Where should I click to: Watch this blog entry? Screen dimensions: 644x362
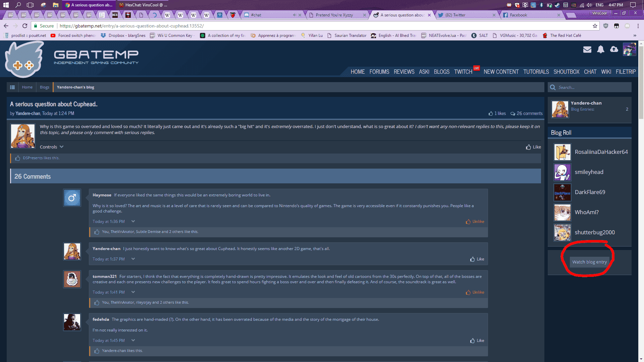click(589, 262)
